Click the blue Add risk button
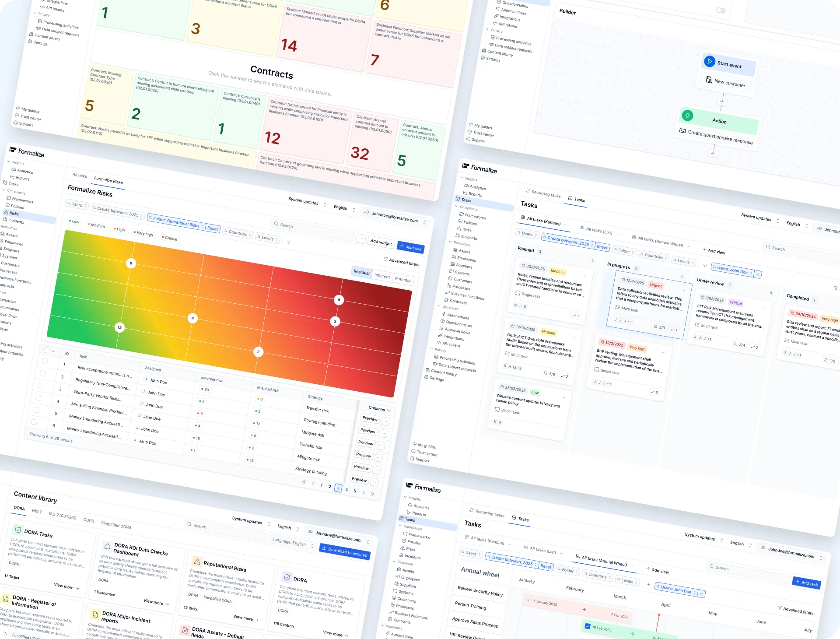840x639 pixels. [x=410, y=247]
